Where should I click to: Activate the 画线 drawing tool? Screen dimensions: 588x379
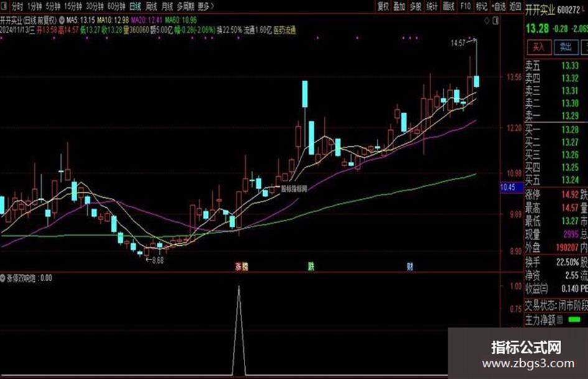[x=449, y=6]
